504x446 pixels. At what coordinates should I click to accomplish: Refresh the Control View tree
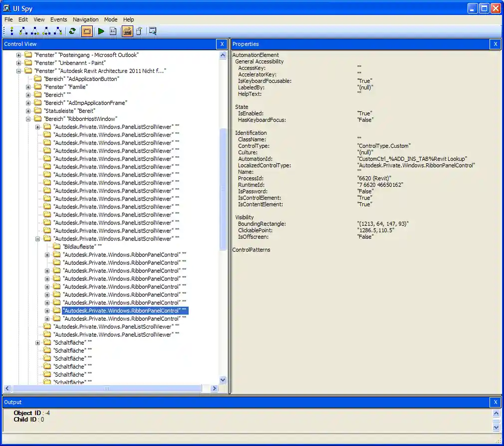pos(72,31)
